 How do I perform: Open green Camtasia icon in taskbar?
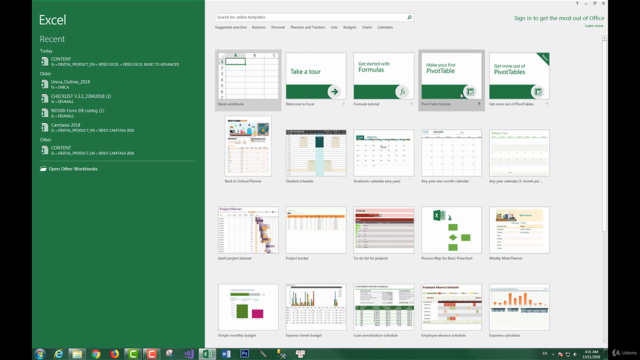133,354
